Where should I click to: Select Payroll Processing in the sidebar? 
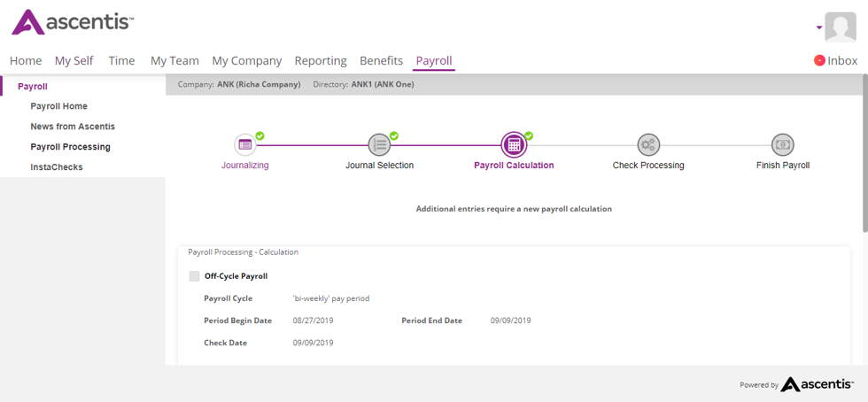(70, 147)
